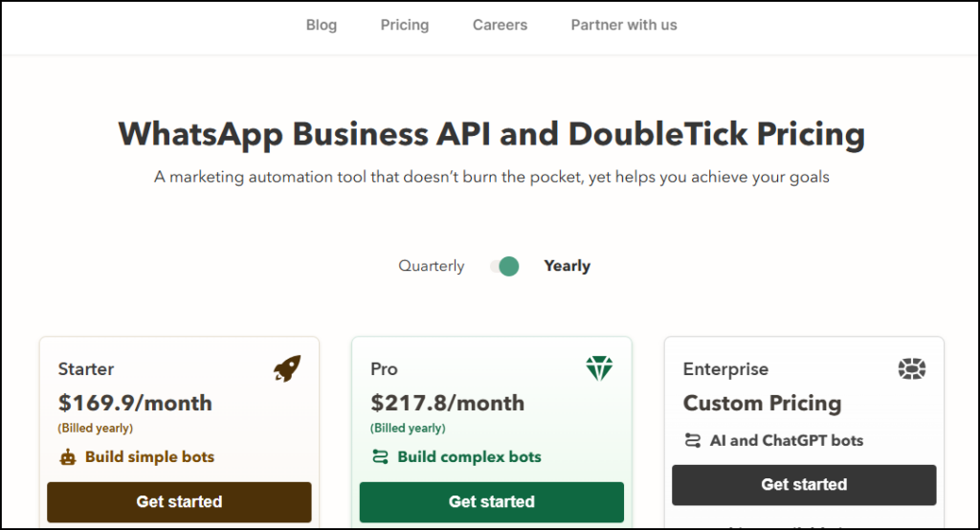Click the marketing automation tool subtitle
This screenshot has width=980, height=530.
pos(492,178)
